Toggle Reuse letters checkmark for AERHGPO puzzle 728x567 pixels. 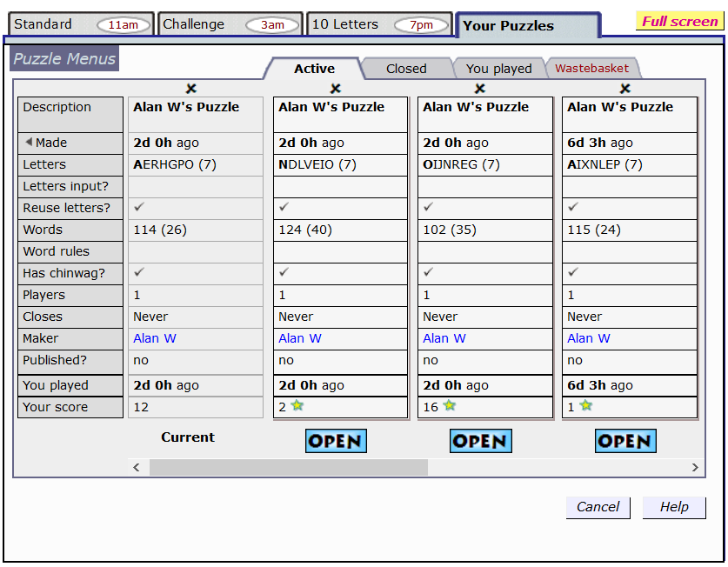(139, 208)
